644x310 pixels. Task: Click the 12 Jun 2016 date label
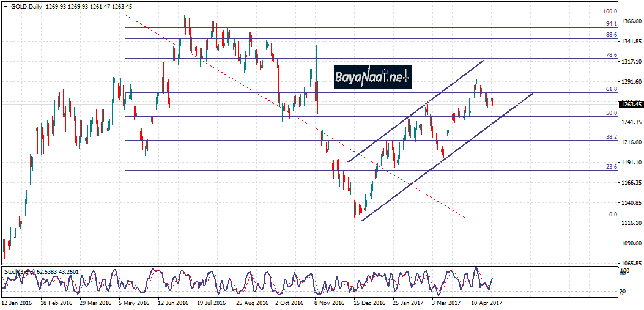tap(172, 303)
